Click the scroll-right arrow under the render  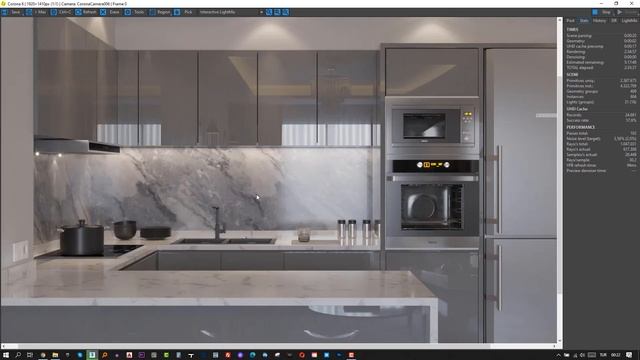(x=555, y=346)
